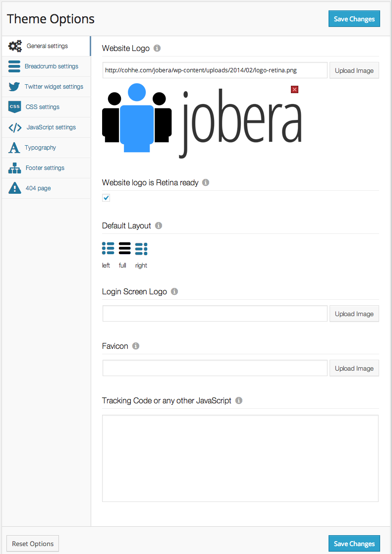Click into the Tracking Code text area
The height and width of the screenshot is (554, 392).
pyautogui.click(x=240, y=458)
